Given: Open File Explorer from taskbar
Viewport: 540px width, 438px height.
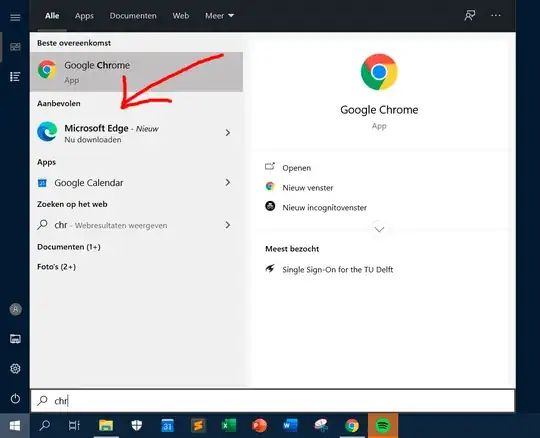Looking at the screenshot, I should [106, 426].
